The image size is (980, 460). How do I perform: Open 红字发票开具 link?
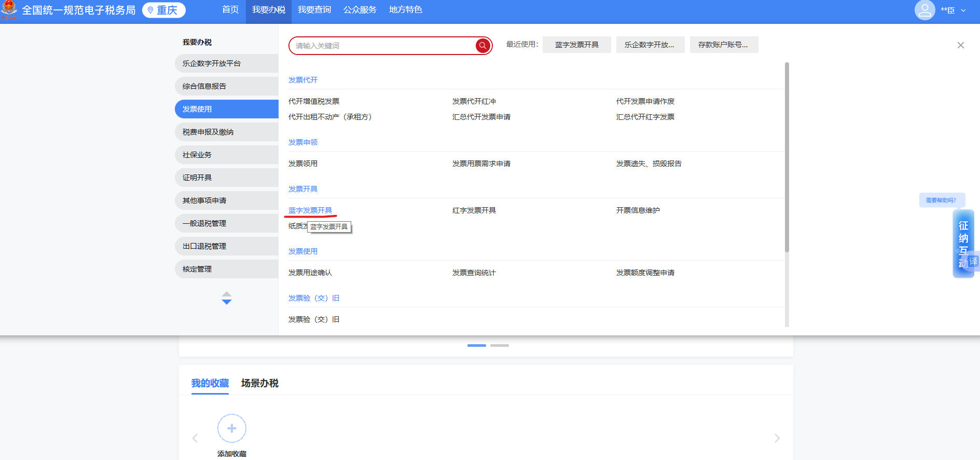[474, 210]
